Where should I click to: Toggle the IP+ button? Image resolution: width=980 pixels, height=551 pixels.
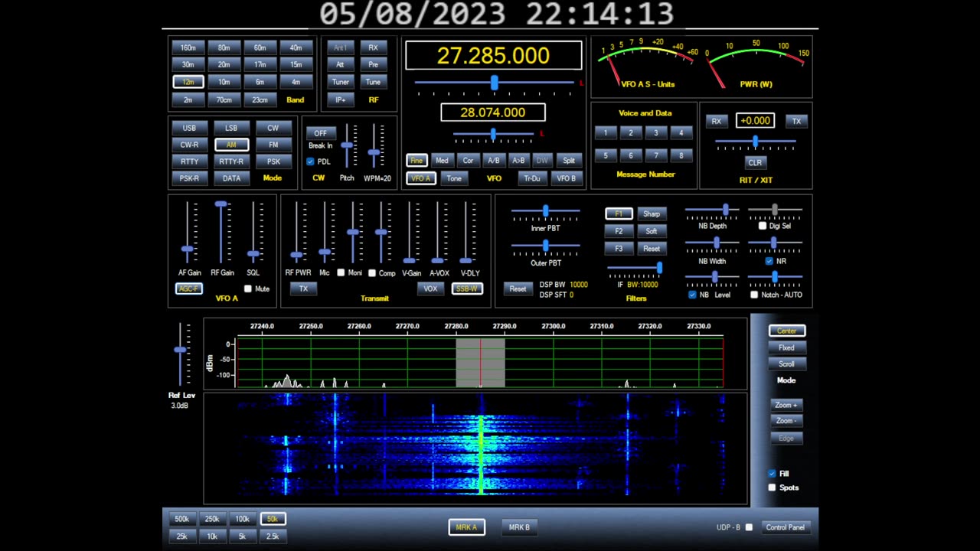tap(340, 99)
